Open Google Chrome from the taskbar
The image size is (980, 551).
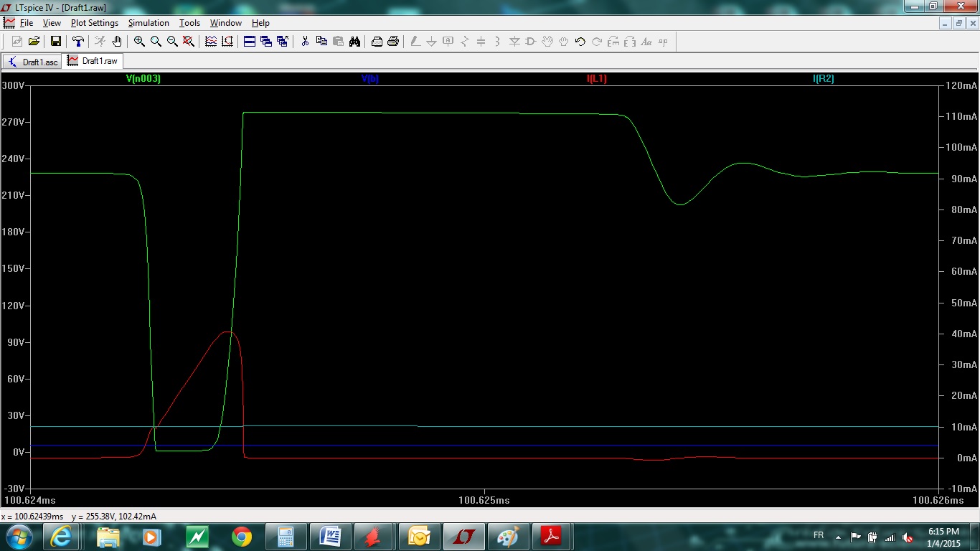pyautogui.click(x=242, y=537)
